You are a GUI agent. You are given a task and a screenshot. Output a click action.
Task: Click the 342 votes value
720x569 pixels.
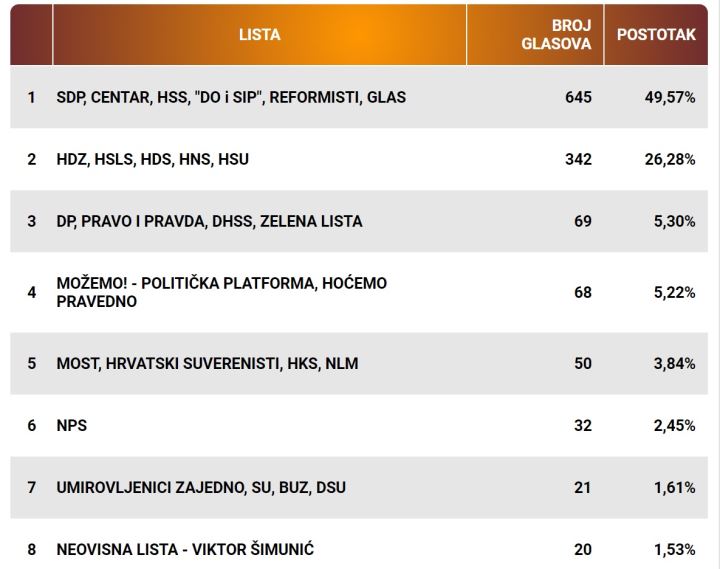tap(578, 159)
